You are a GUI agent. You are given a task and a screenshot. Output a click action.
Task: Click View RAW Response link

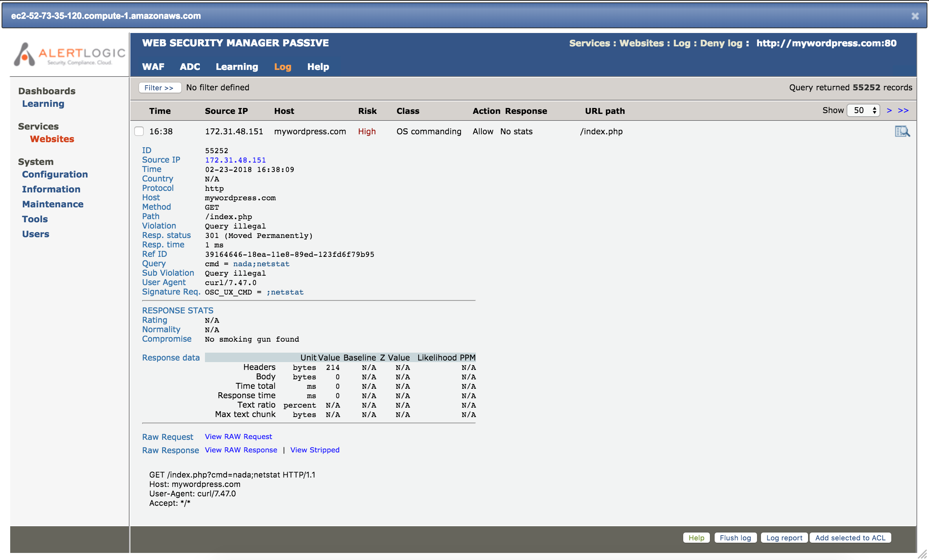click(241, 450)
